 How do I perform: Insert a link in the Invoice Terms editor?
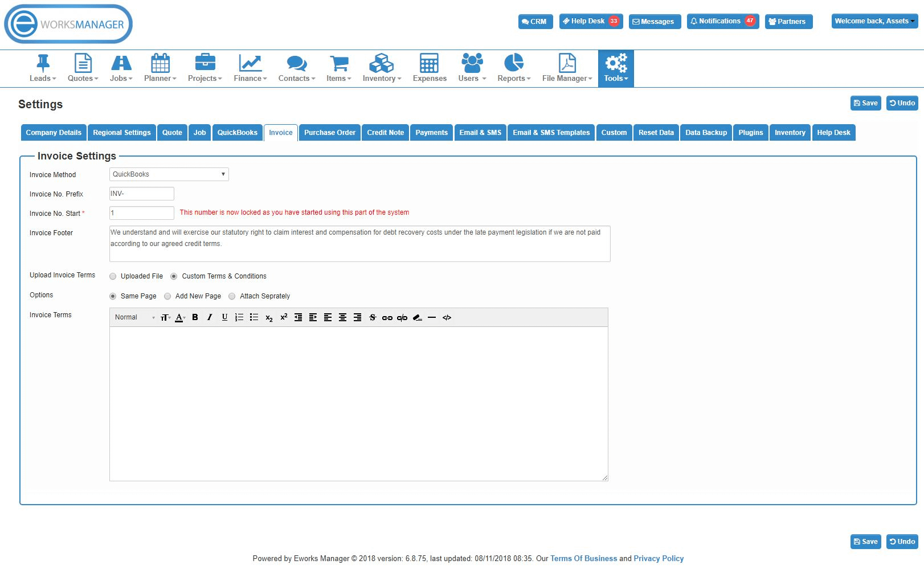pos(388,317)
